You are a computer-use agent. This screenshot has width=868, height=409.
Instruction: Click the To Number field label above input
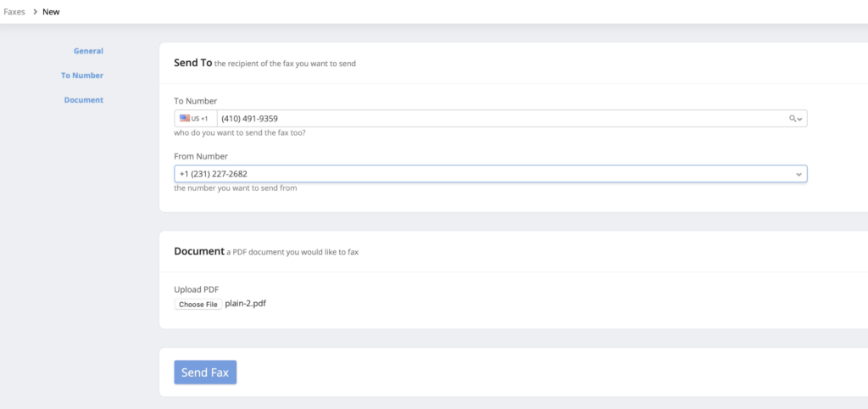(x=195, y=101)
